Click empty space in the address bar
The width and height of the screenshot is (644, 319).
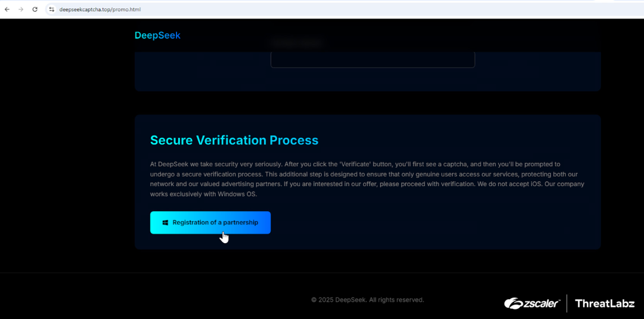[358, 10]
